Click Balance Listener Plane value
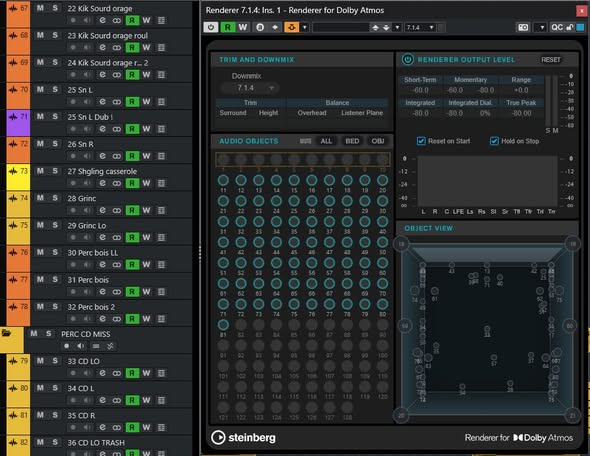590x456 pixels. pyautogui.click(x=362, y=113)
